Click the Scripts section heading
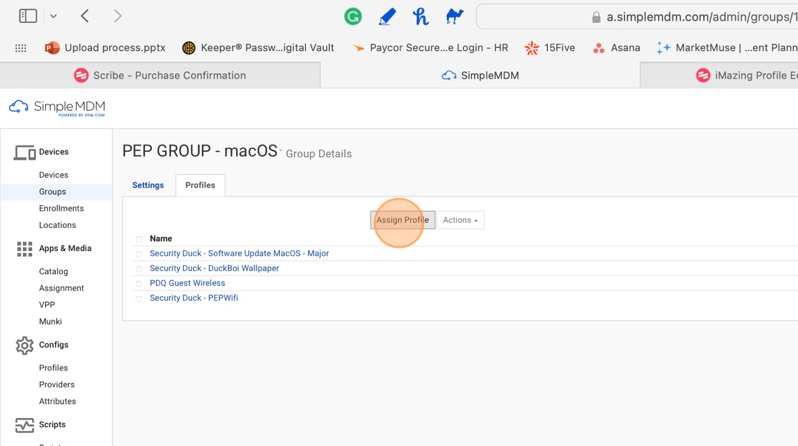Screen dimensions: 798x446 coord(52,424)
